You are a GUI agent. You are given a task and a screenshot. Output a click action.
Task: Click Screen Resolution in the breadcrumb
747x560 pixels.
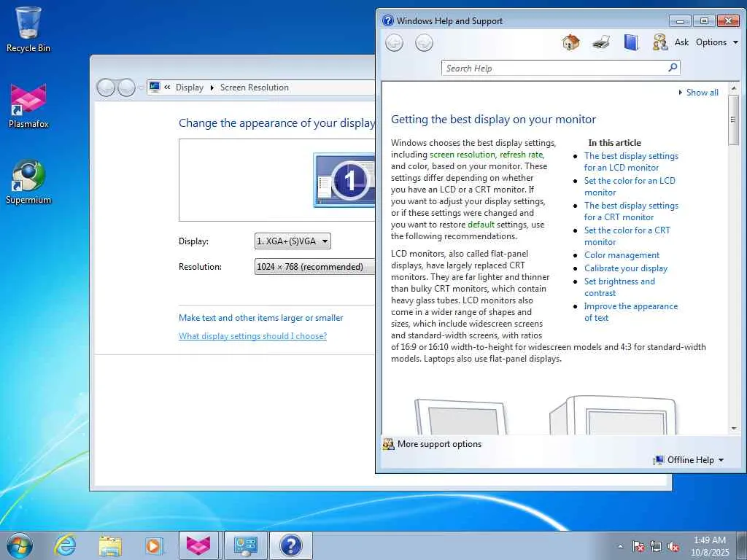(255, 87)
